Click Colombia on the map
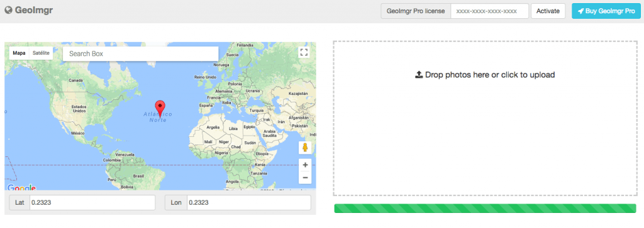Image resolution: width=644 pixels, height=228 pixels. pos(111,160)
